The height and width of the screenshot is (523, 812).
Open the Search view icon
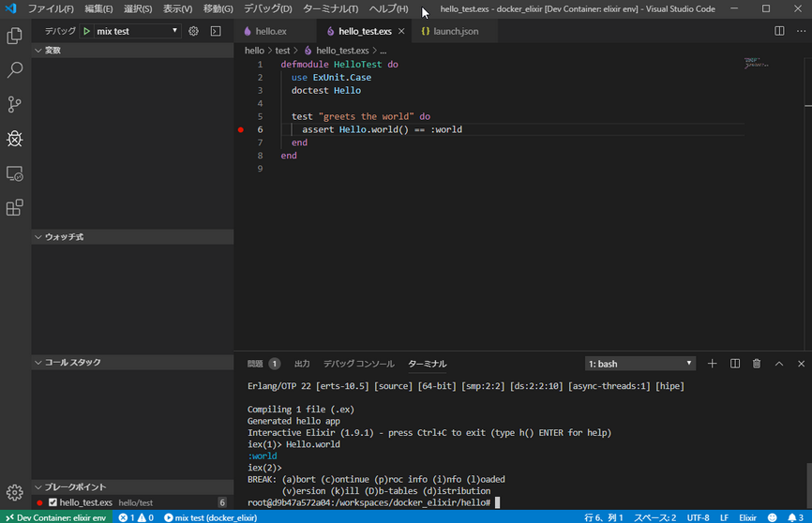coord(15,70)
